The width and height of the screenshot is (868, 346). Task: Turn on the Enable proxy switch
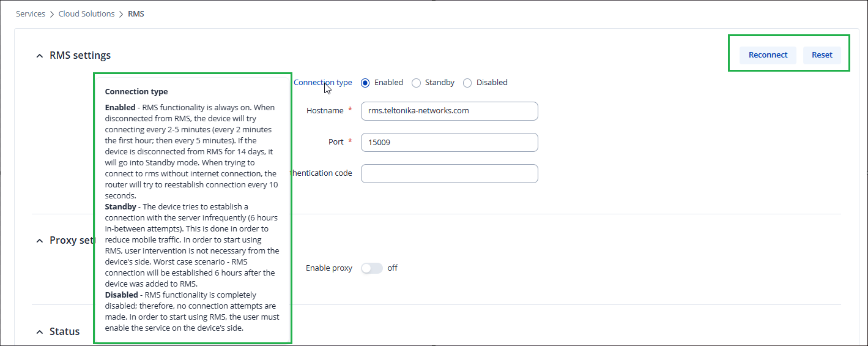[x=372, y=268]
